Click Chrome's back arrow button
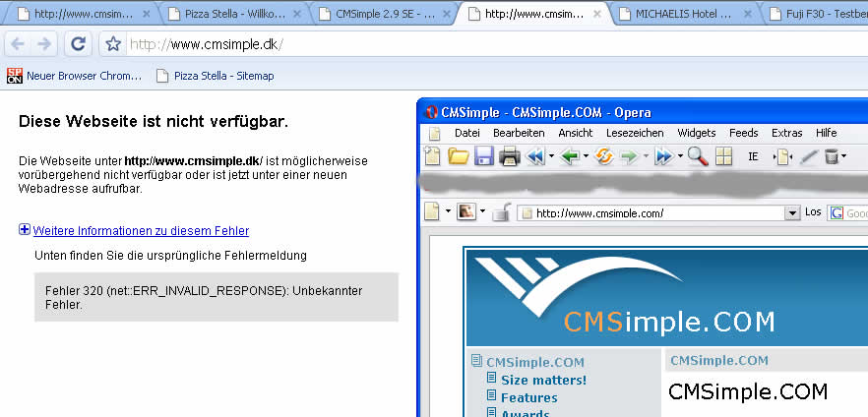This screenshot has height=417, width=868. (x=17, y=44)
